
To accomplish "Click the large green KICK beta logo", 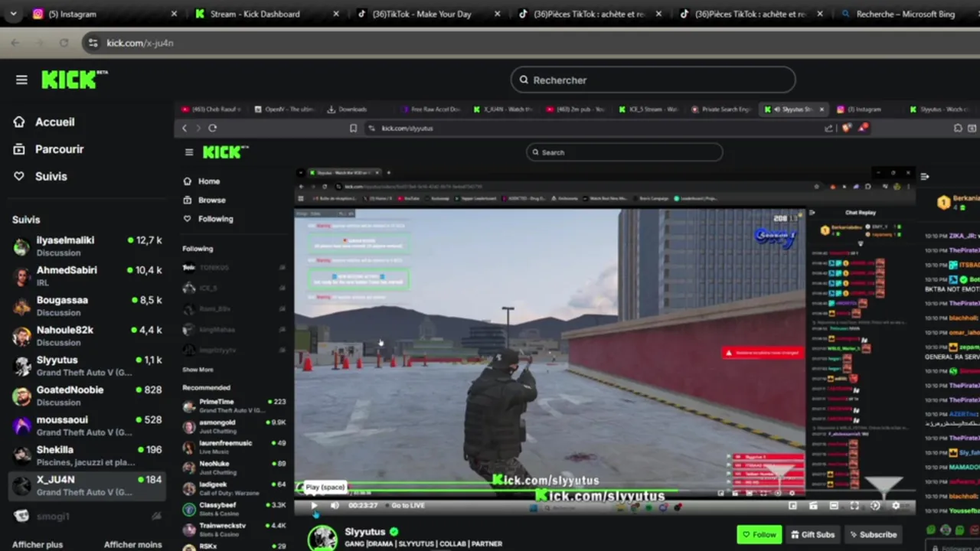I will pyautogui.click(x=74, y=80).
